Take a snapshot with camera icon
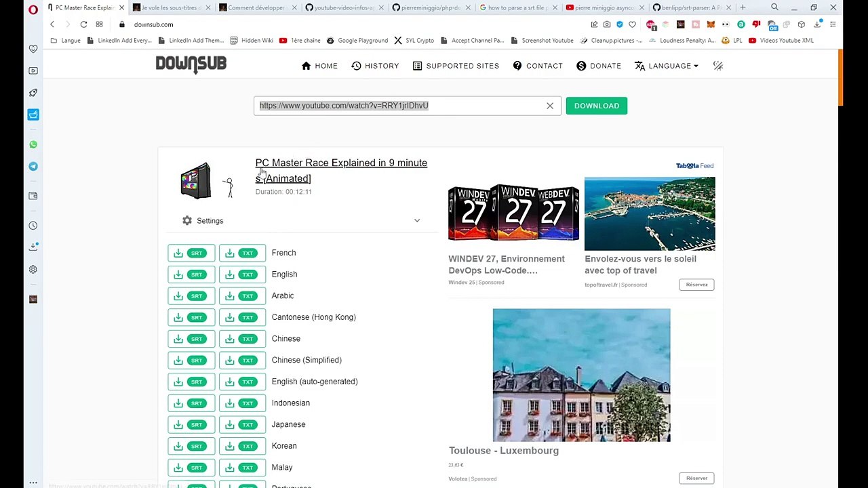868x488 pixels. (x=607, y=24)
